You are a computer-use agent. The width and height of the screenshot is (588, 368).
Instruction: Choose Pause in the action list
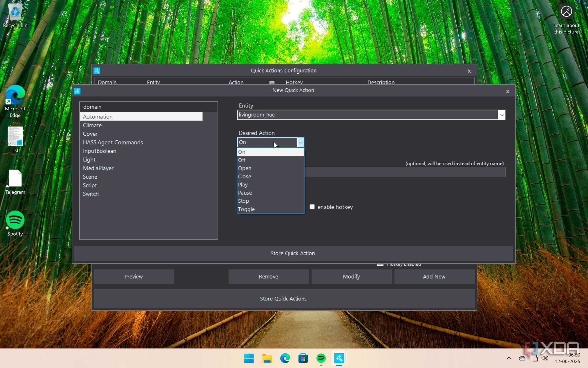click(x=270, y=193)
